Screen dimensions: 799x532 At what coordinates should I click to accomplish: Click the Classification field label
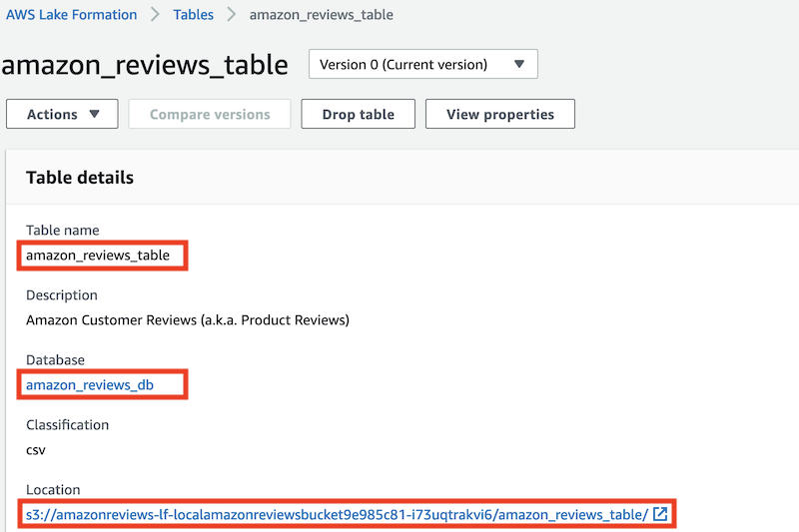67,425
